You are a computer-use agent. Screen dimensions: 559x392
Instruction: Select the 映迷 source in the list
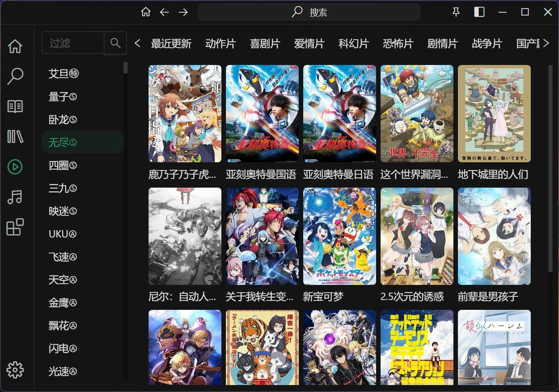pyautogui.click(x=82, y=211)
